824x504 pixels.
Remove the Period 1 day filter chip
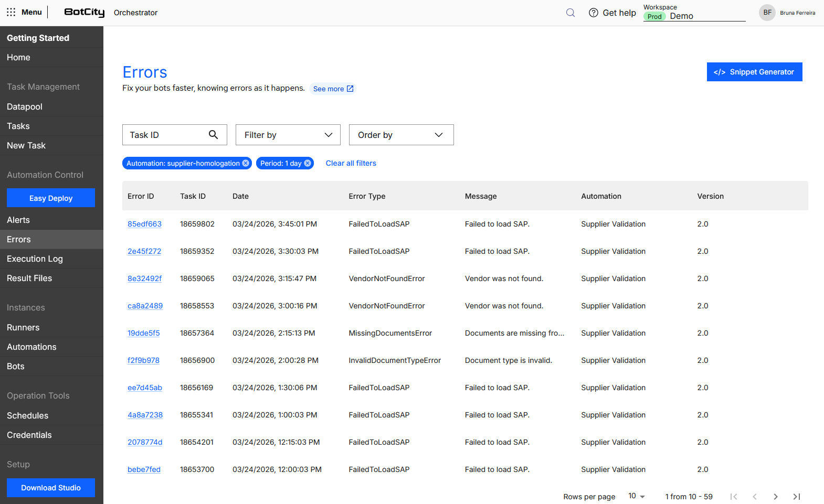308,163
